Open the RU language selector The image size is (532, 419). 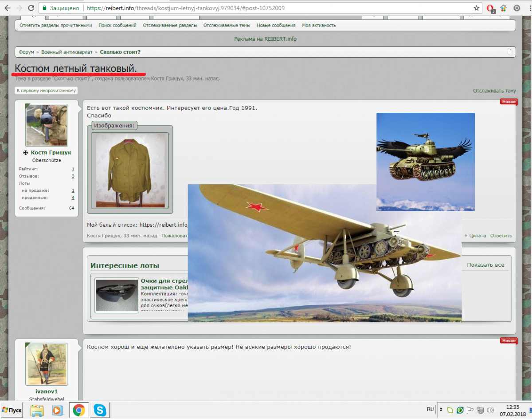tap(430, 409)
